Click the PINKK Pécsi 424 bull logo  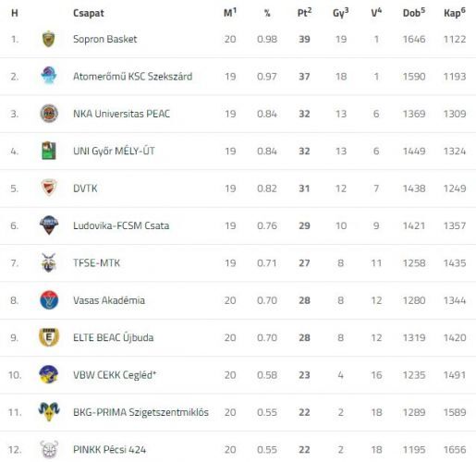(x=49, y=449)
